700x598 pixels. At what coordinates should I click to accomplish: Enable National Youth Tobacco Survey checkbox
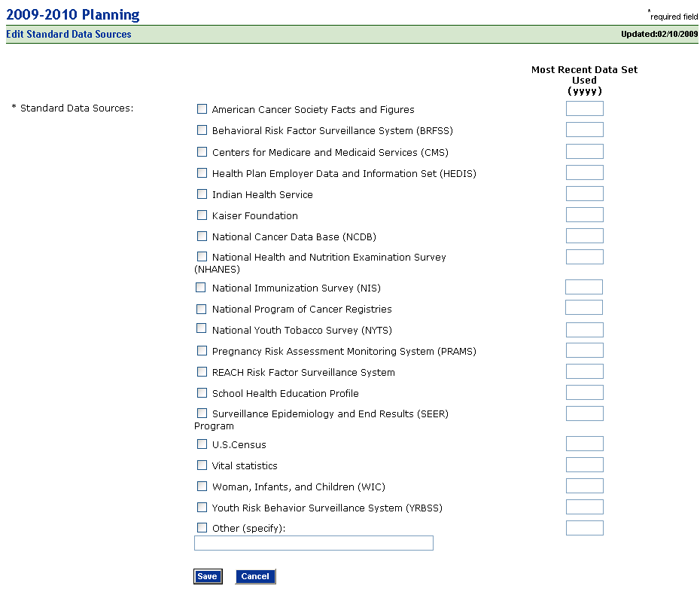pyautogui.click(x=201, y=328)
